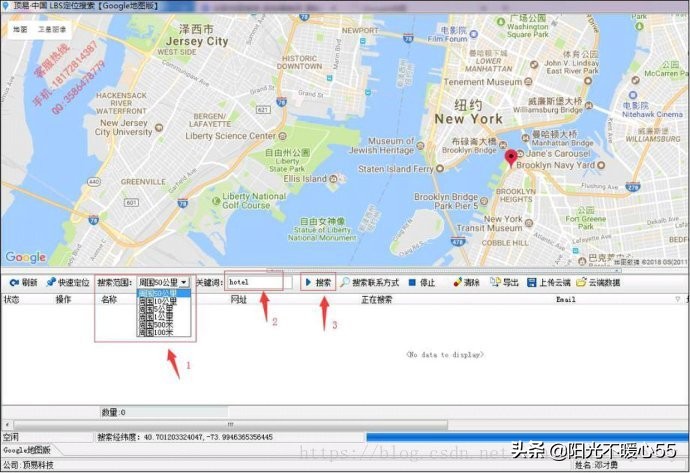690x473 pixels.
Task: Select 周围10公里 in the range list
Action: [x=163, y=301]
